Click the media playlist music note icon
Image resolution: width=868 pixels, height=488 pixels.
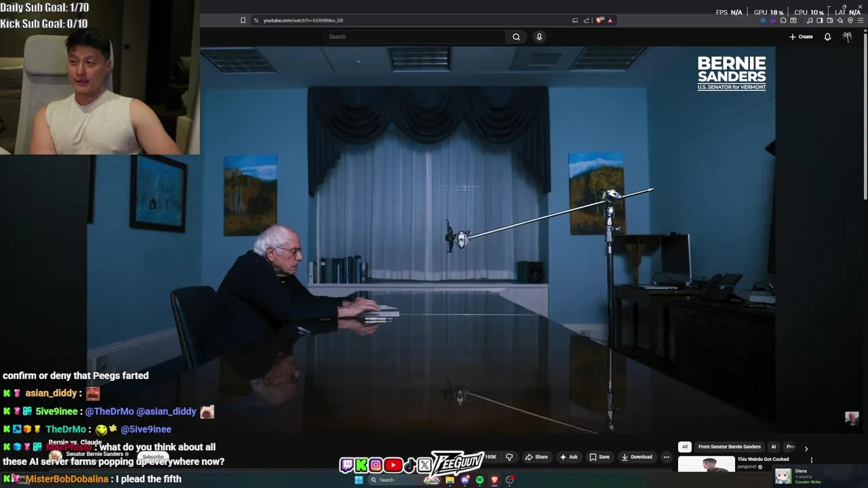click(x=810, y=20)
